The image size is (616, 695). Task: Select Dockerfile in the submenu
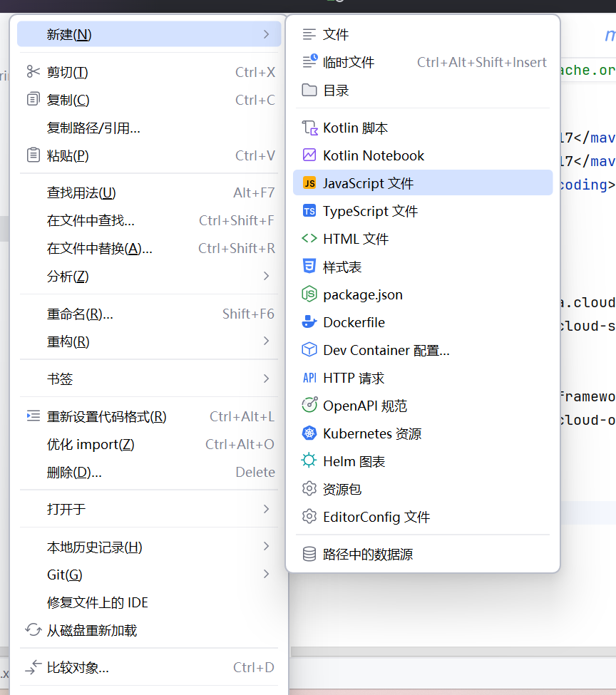click(423, 322)
